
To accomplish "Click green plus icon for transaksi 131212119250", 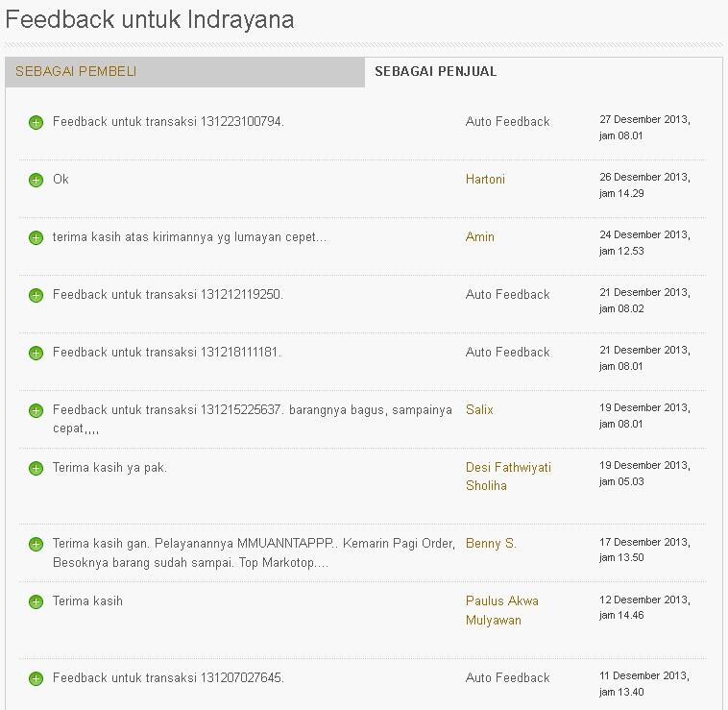I will 36,295.
